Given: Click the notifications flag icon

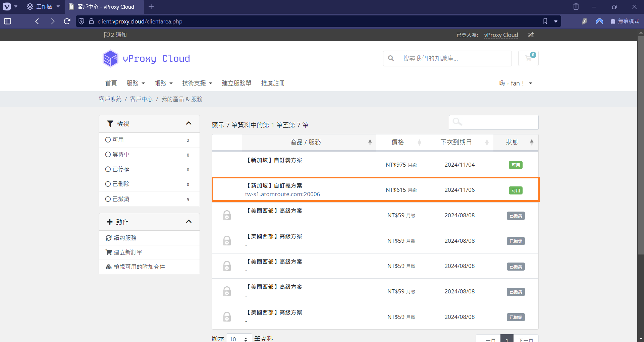Looking at the screenshot, I should pyautogui.click(x=107, y=35).
